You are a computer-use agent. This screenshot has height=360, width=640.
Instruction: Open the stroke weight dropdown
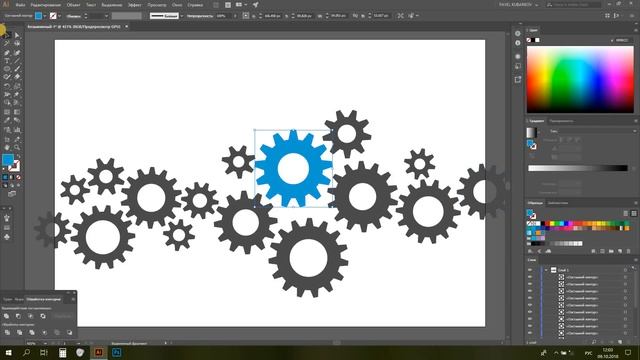tap(106, 16)
